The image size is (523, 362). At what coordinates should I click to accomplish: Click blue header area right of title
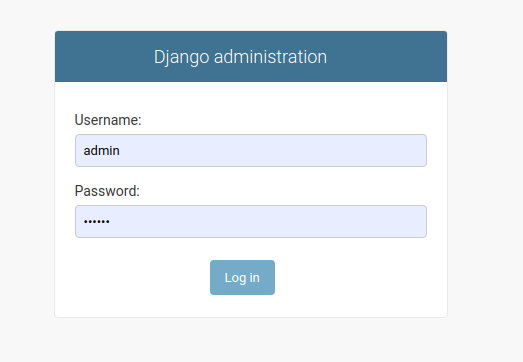[x=387, y=57]
